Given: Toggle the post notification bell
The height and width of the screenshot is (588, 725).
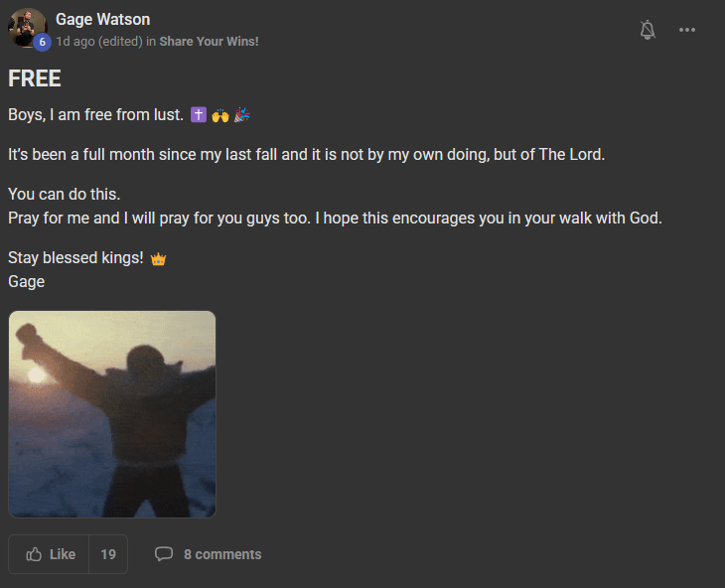Looking at the screenshot, I should 648,30.
